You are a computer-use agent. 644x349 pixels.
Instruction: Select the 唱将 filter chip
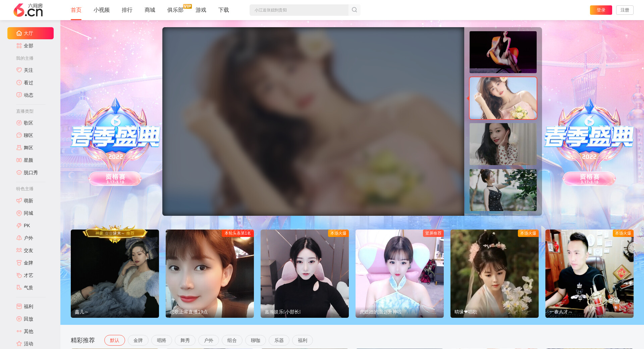pyautogui.click(x=162, y=340)
